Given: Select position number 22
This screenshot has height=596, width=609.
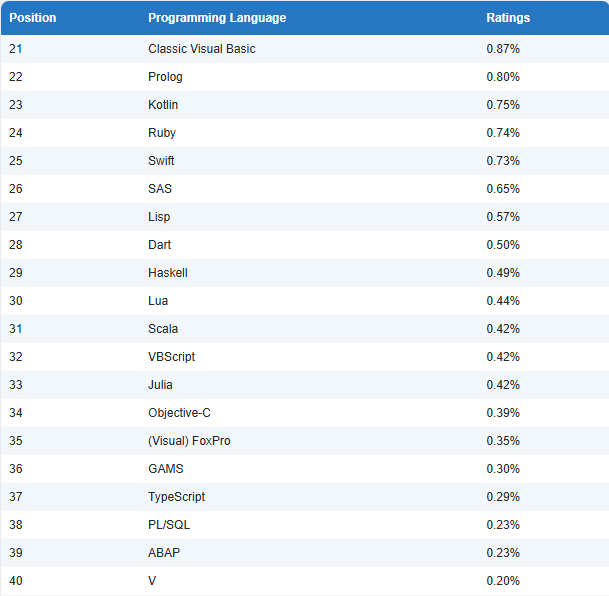Looking at the screenshot, I should coord(16,77).
